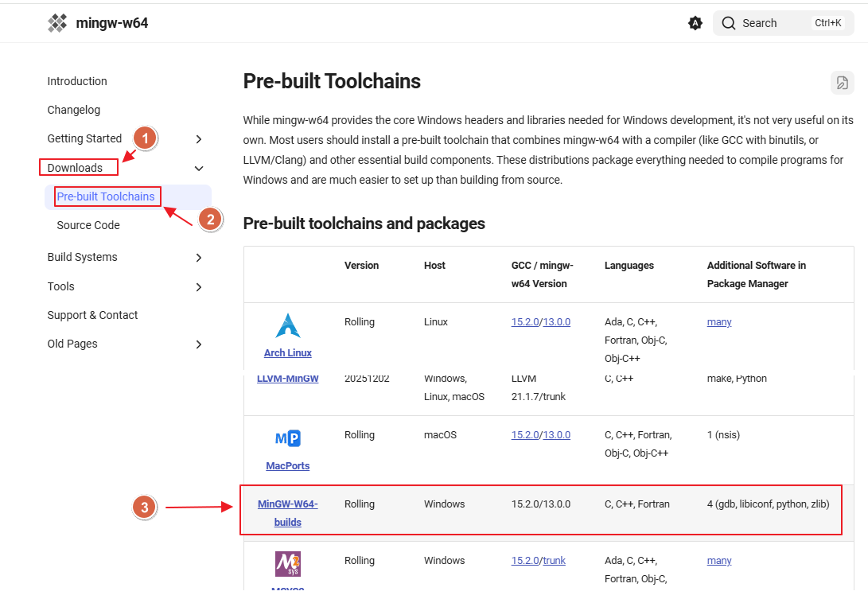Screen dimensions: 868x599
Task: Expand the Build Systems chevron
Action: point(199,258)
